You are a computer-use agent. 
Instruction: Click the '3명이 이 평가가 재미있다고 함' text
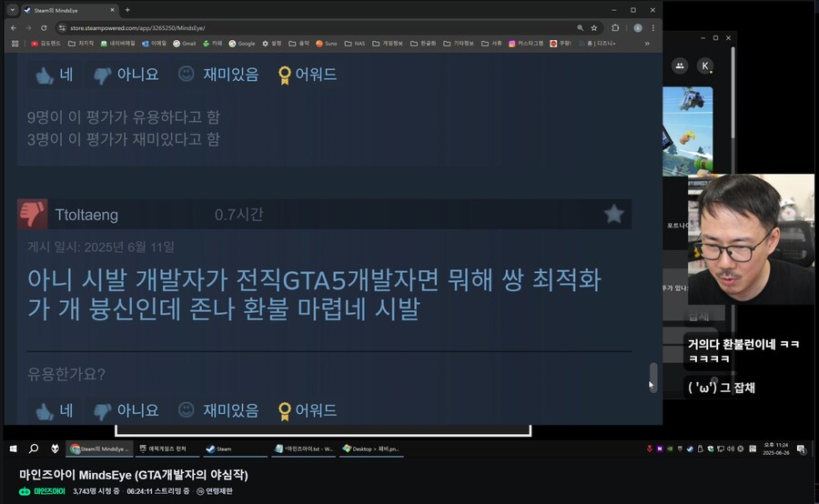124,139
